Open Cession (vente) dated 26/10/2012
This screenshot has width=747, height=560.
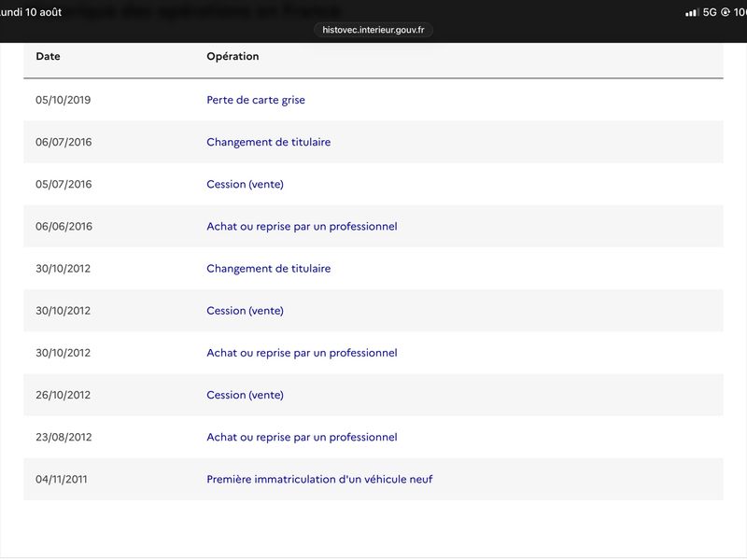[245, 395]
